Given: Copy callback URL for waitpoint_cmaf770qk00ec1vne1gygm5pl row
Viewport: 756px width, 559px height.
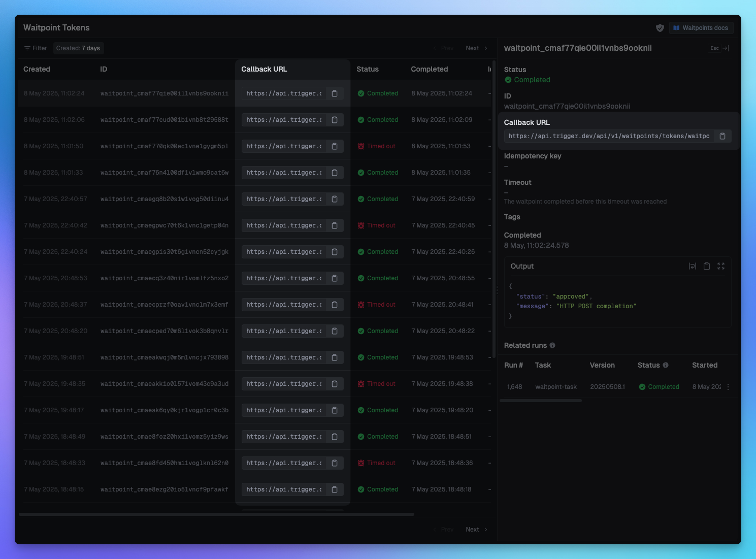Looking at the screenshot, I should (x=335, y=146).
